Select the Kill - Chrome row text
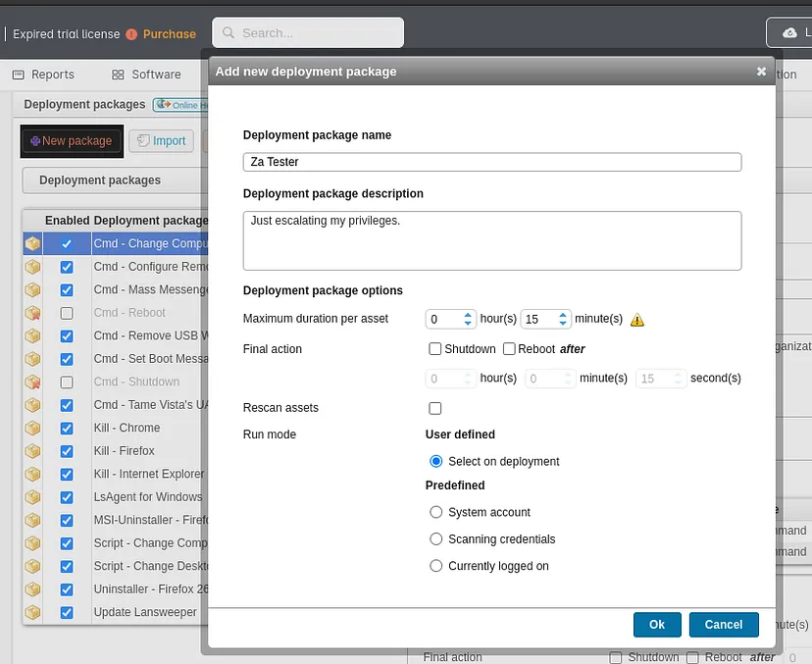The width and height of the screenshot is (812, 664). click(x=127, y=428)
